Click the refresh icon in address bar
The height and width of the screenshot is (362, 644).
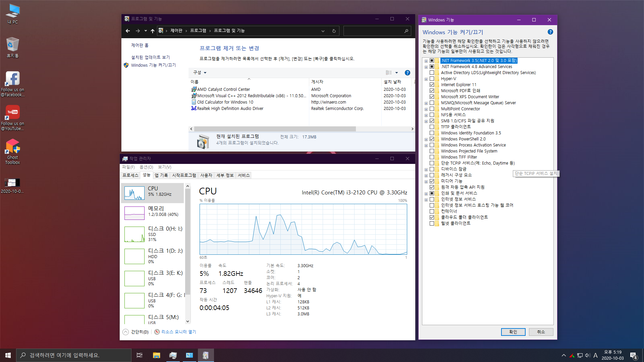(x=334, y=31)
